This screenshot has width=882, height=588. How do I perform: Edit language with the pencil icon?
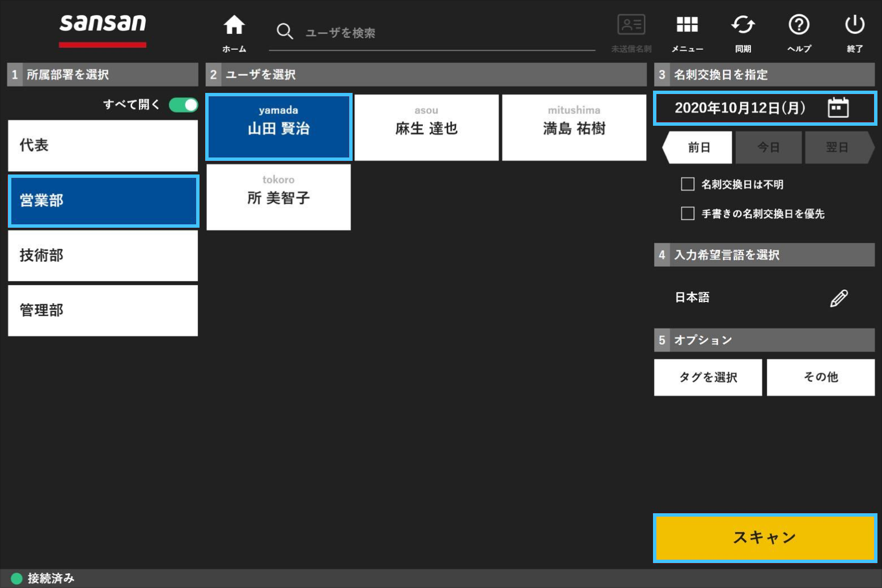tap(839, 298)
